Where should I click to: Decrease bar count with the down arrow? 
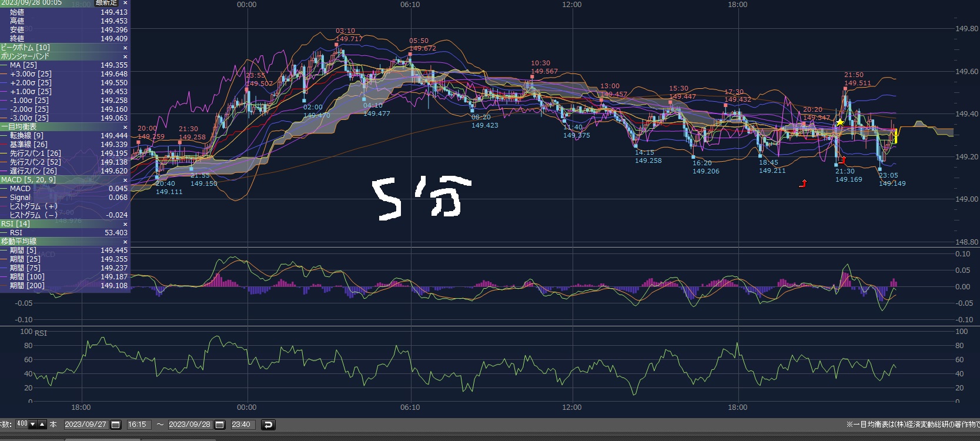[x=33, y=425]
